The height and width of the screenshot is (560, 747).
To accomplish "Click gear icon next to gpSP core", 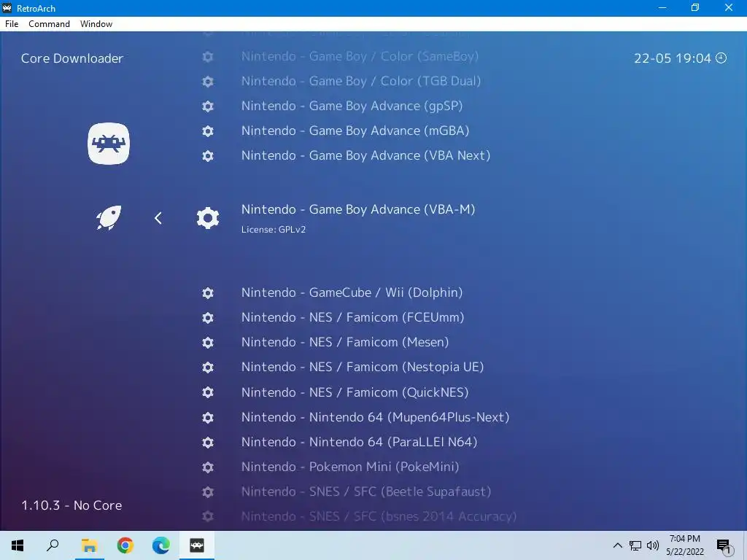I will point(208,106).
